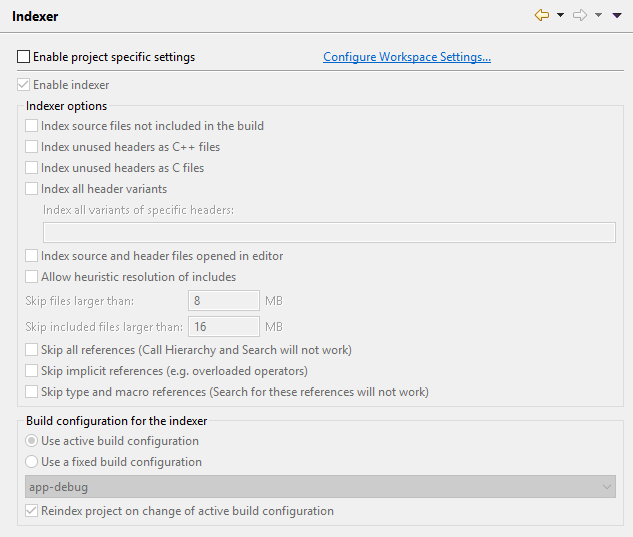Viewport: 633px width, 537px height.
Task: Click the Skip included files larger than field
Action: (224, 326)
